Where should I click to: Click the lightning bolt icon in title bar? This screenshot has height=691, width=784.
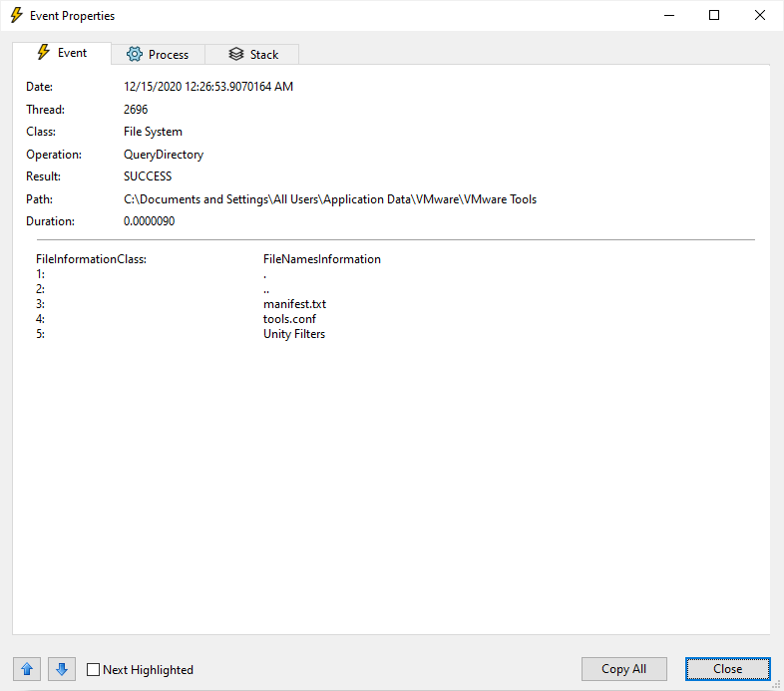[16, 16]
